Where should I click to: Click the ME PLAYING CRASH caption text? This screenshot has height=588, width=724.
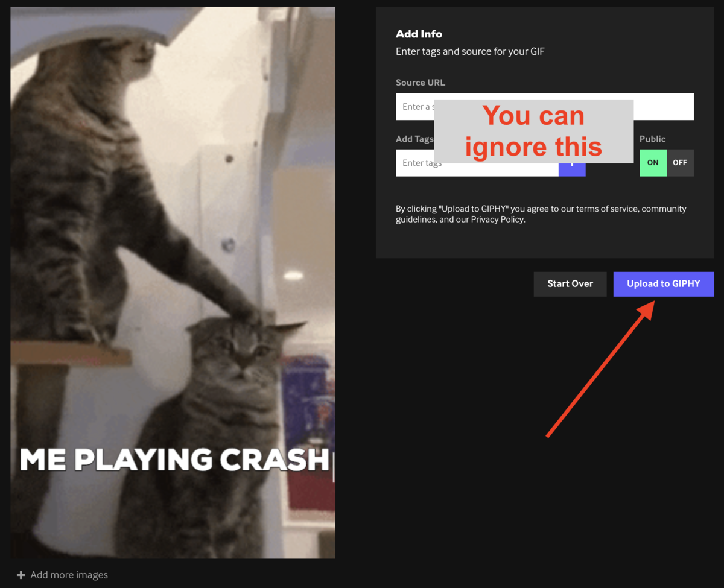[x=174, y=460]
